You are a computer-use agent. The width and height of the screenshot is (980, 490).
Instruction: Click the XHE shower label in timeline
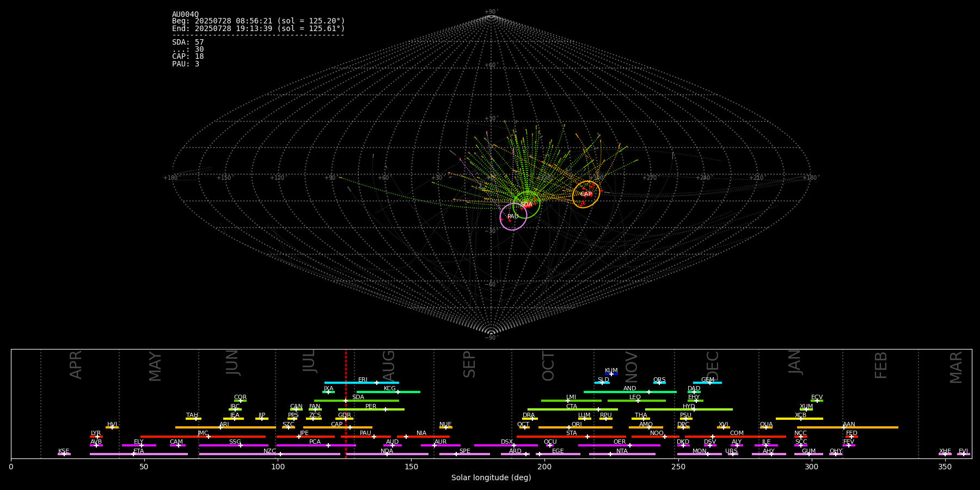pyautogui.click(x=945, y=451)
